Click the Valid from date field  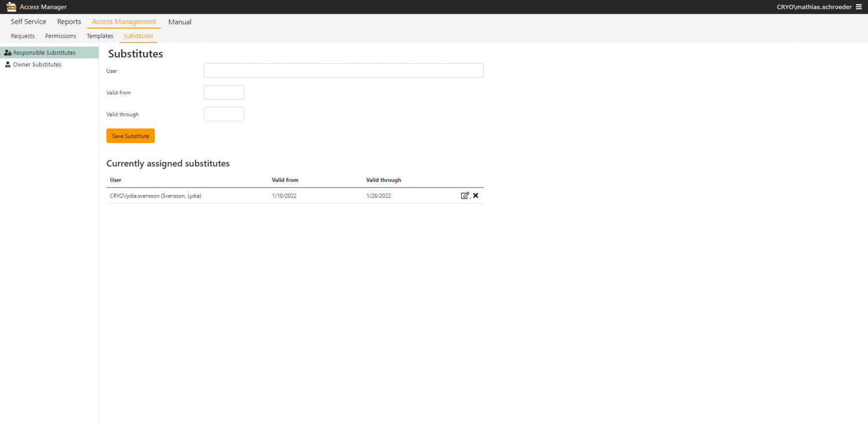(224, 93)
